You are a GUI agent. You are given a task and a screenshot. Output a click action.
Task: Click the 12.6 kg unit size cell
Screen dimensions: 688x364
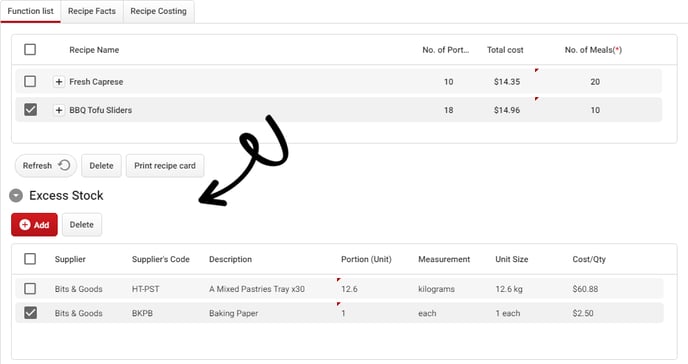(x=509, y=289)
